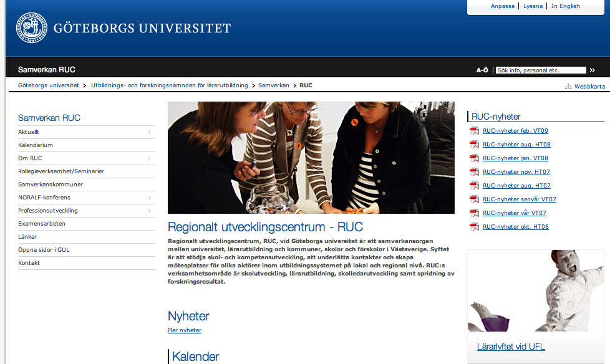Viewport: 610px width, 364px height.
Task: Select Professionsutveckling in the side menu
Action: click(x=48, y=211)
